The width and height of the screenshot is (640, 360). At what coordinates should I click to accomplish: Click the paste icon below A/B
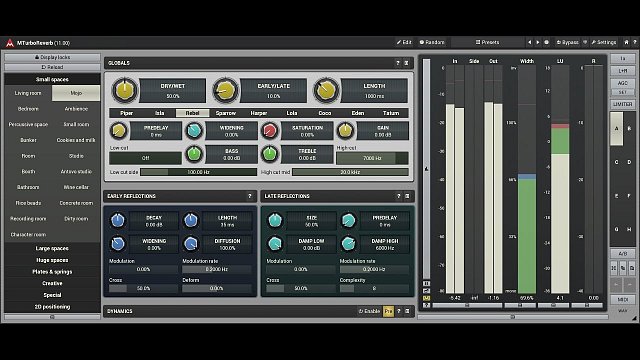(x=631, y=268)
